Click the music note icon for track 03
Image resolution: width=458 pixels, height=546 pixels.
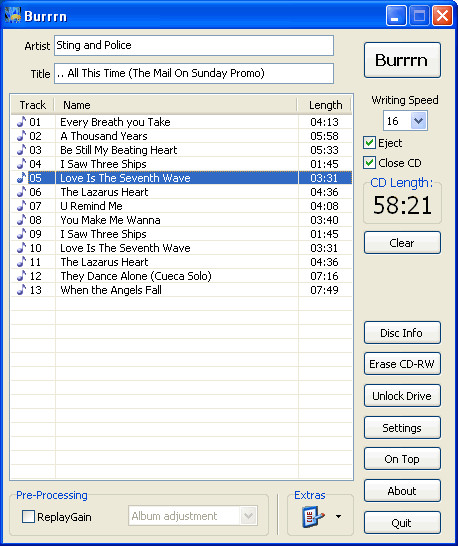pyautogui.click(x=22, y=150)
